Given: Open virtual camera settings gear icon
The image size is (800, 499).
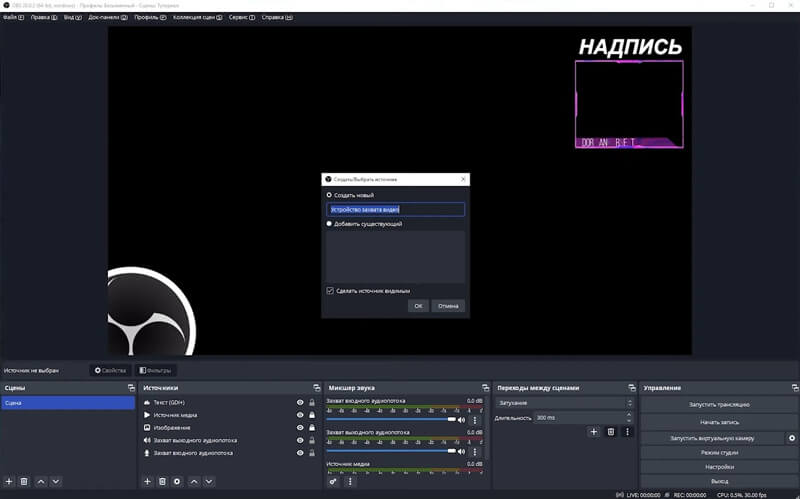Looking at the screenshot, I should (x=792, y=438).
